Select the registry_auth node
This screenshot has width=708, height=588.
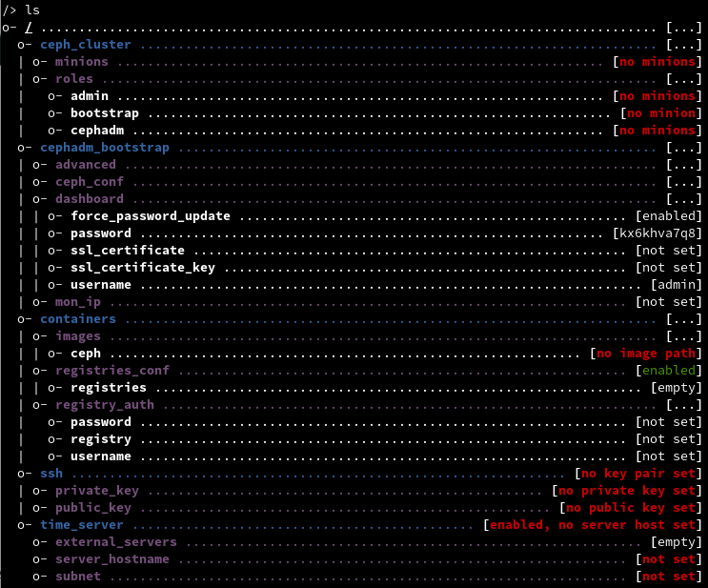click(104, 405)
